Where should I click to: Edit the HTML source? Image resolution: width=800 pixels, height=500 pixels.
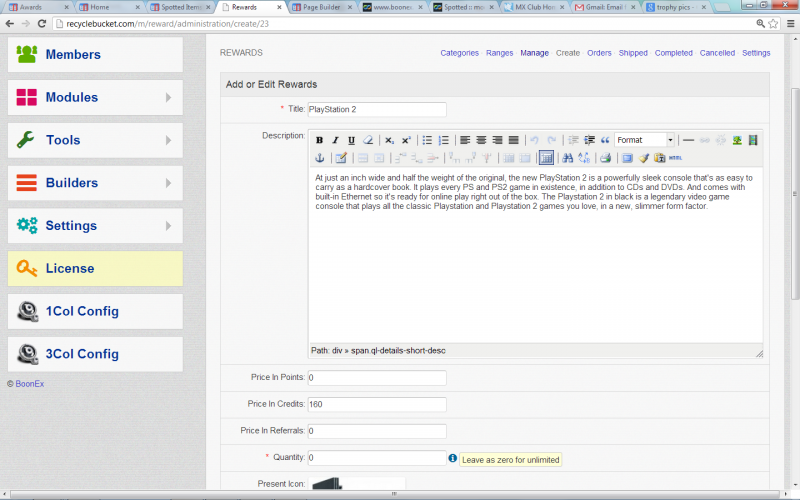[x=676, y=158]
